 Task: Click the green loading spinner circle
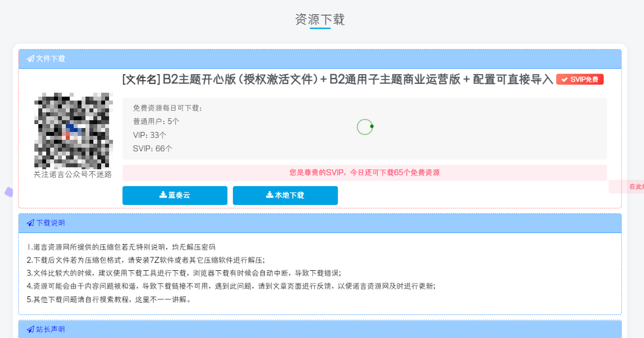pyautogui.click(x=365, y=127)
